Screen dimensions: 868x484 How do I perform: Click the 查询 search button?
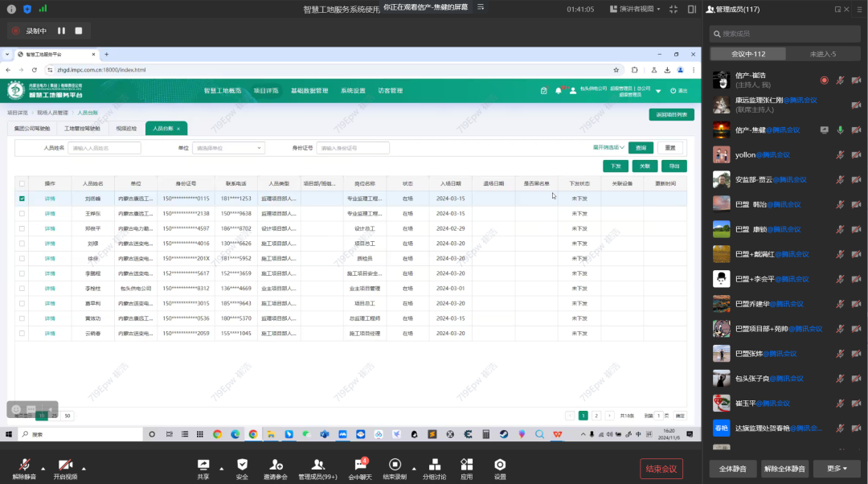(641, 148)
